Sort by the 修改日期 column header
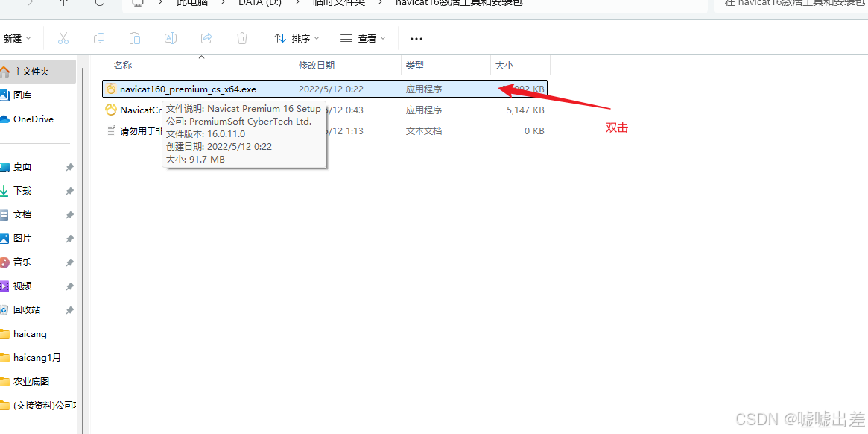The image size is (868, 434). pyautogui.click(x=317, y=66)
